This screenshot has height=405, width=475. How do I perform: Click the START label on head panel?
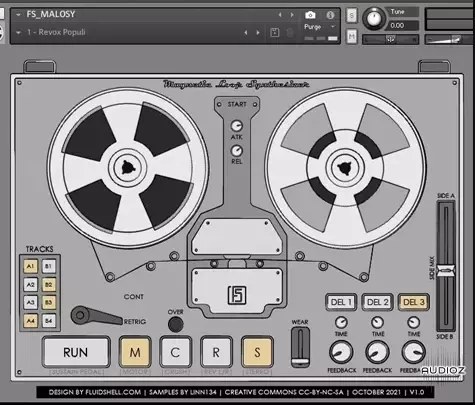point(237,104)
